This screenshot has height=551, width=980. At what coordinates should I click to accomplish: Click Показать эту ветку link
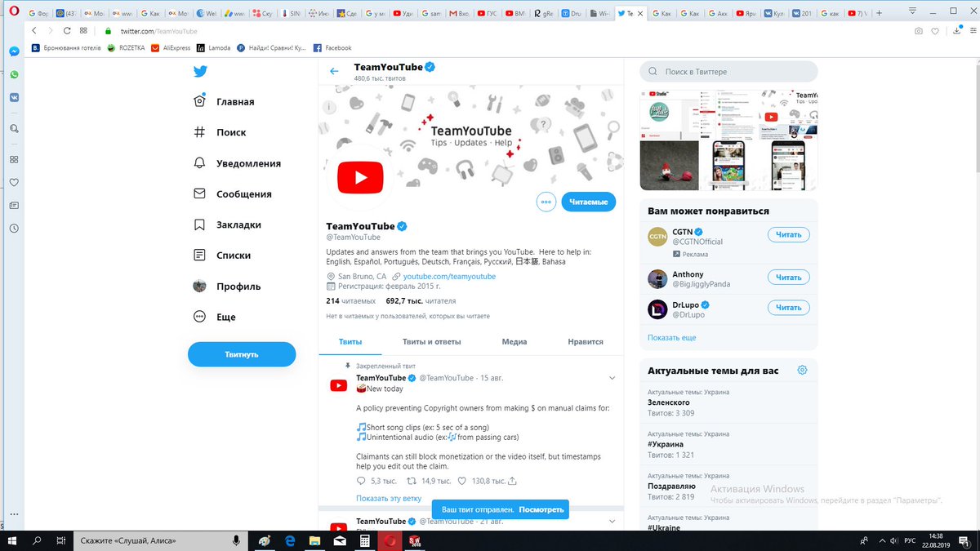pyautogui.click(x=389, y=498)
